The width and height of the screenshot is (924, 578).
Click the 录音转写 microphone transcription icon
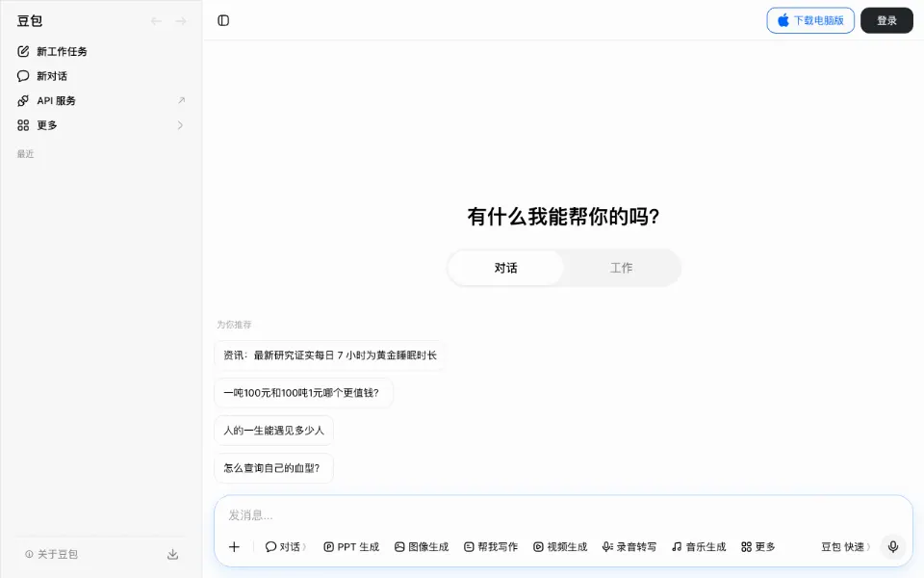[607, 547]
